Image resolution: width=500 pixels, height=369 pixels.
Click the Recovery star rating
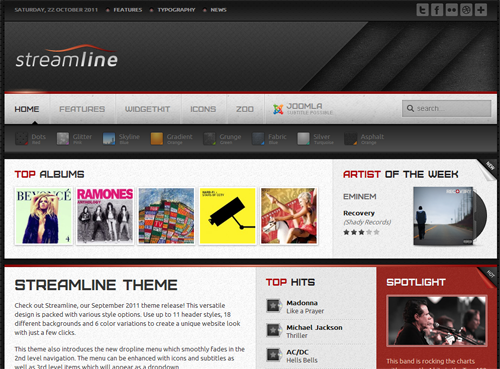click(x=361, y=232)
